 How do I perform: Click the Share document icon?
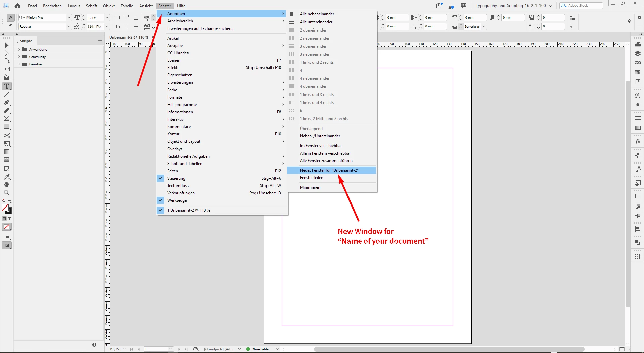pos(439,5)
